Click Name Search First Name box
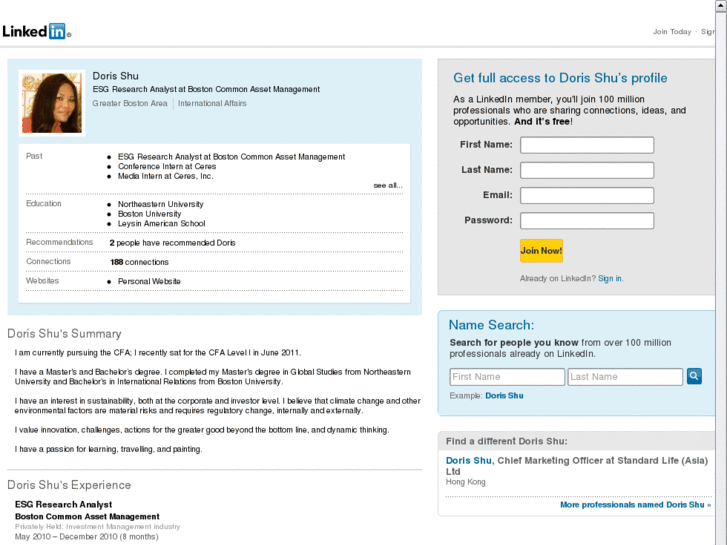This screenshot has width=727, height=545. [x=507, y=377]
